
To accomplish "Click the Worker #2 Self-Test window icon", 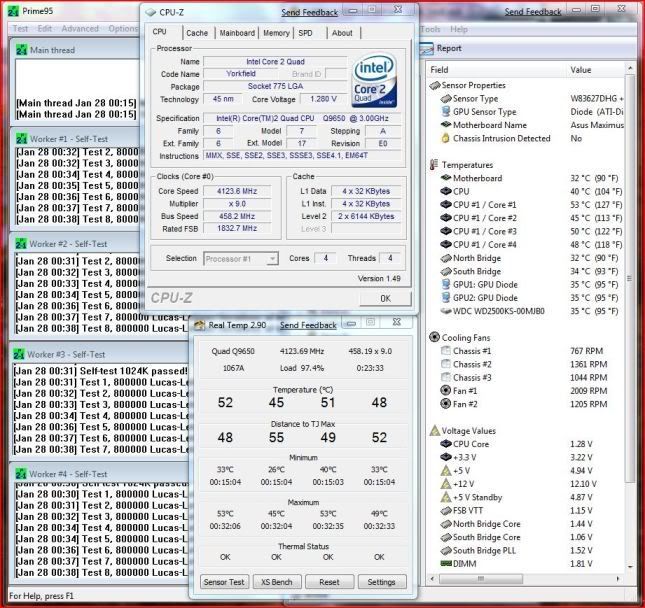I will [21, 244].
